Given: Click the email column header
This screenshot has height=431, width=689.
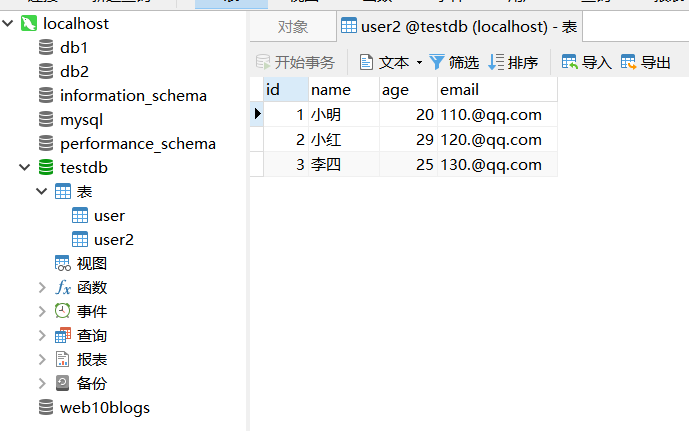Looking at the screenshot, I should (460, 90).
